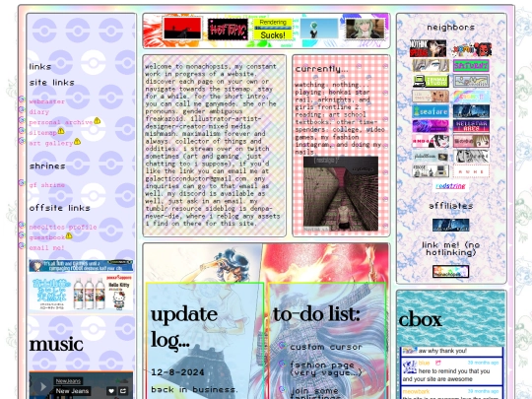Open the nostalgia hallway image
The height and width of the screenshot is (399, 532).
coord(341,194)
